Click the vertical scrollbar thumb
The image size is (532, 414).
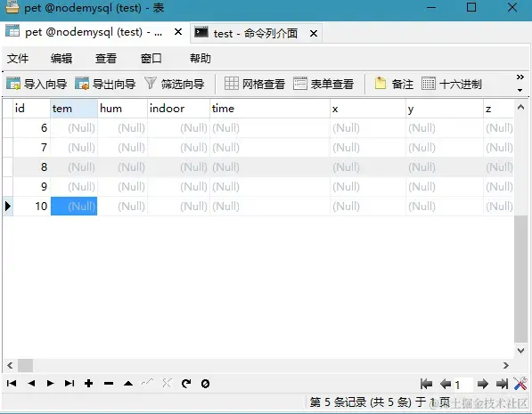[x=520, y=279]
